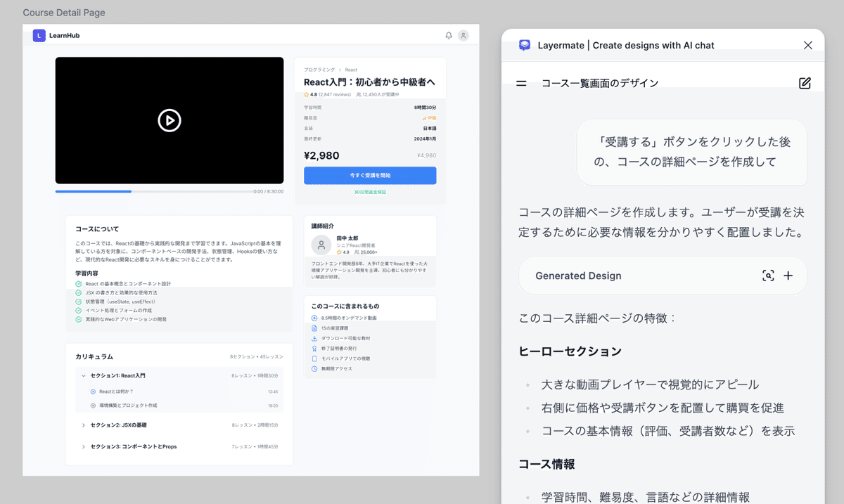Screen dimensions: 844x504
Task: Click the plus icon next to Generated Design
Action: tap(789, 276)
